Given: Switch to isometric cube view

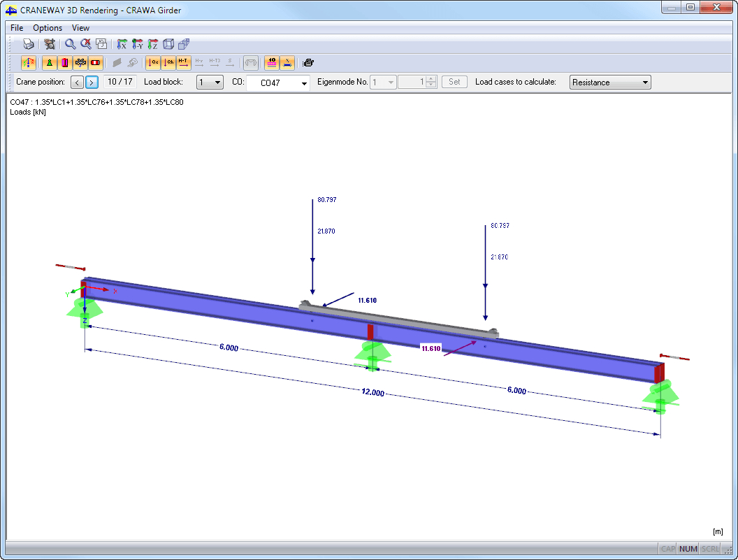Looking at the screenshot, I should [x=168, y=44].
